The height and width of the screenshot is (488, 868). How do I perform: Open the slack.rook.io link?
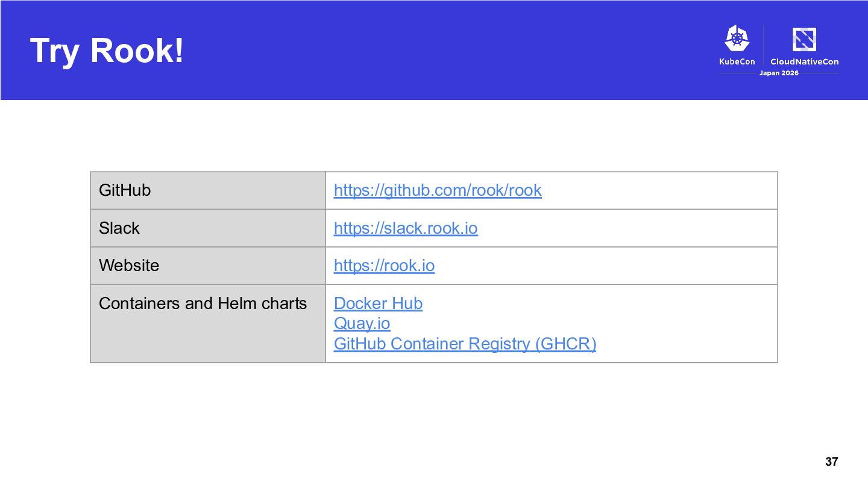click(406, 228)
